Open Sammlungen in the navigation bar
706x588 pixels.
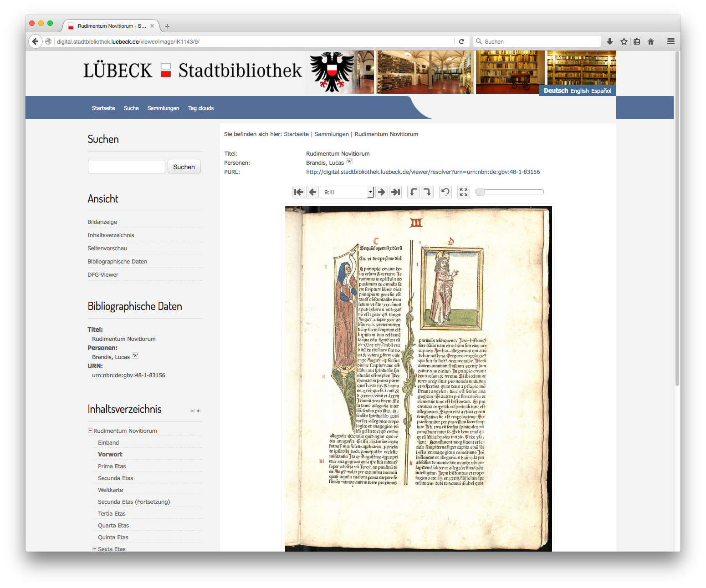click(164, 108)
